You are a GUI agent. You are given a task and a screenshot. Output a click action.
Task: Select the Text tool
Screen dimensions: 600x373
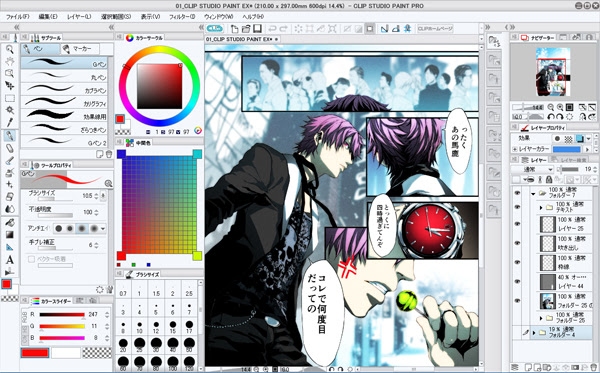(x=10, y=260)
